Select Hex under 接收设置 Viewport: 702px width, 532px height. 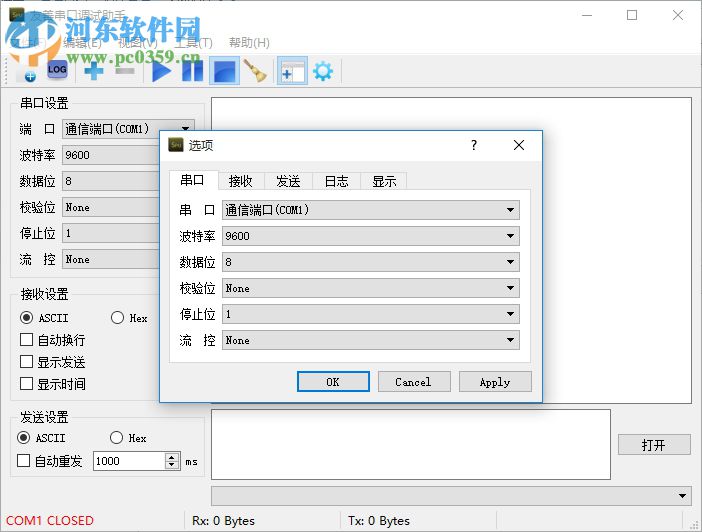pyautogui.click(x=129, y=318)
